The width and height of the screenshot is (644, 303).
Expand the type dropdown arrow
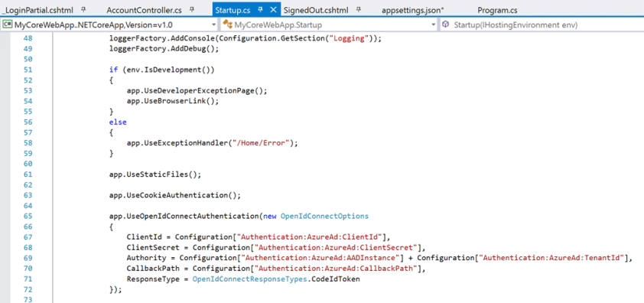pos(434,25)
